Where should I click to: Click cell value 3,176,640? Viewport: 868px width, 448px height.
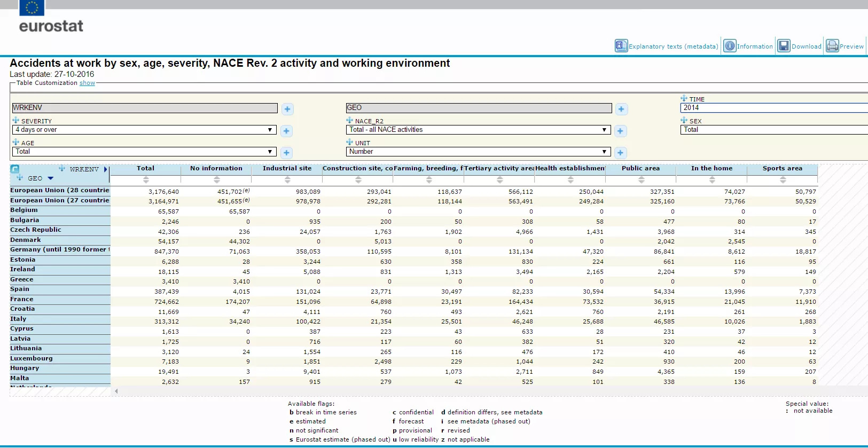pos(163,192)
